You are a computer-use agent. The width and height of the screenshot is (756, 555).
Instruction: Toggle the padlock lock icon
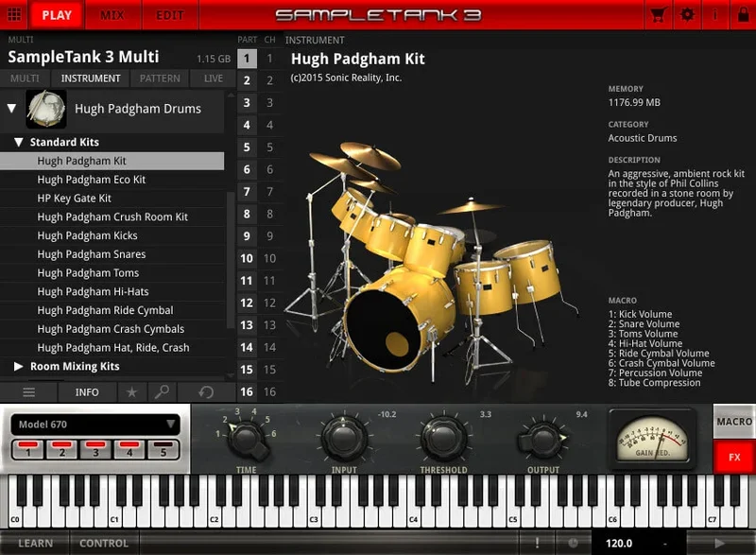point(744,14)
